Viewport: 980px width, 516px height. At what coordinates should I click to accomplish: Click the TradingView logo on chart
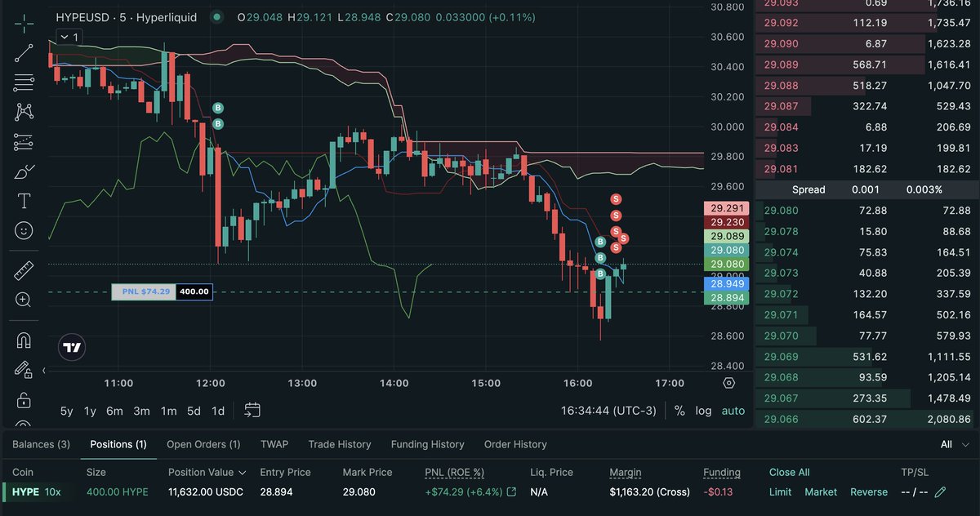click(x=73, y=348)
